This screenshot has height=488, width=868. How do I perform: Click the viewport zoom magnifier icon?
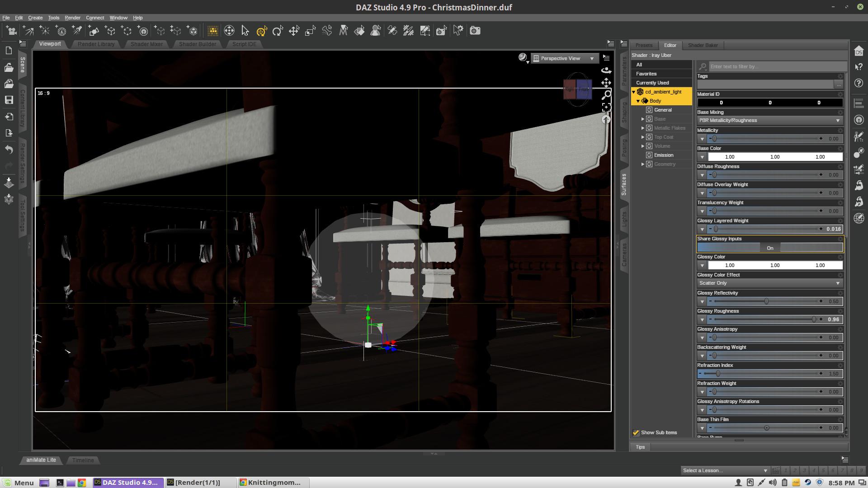(606, 95)
